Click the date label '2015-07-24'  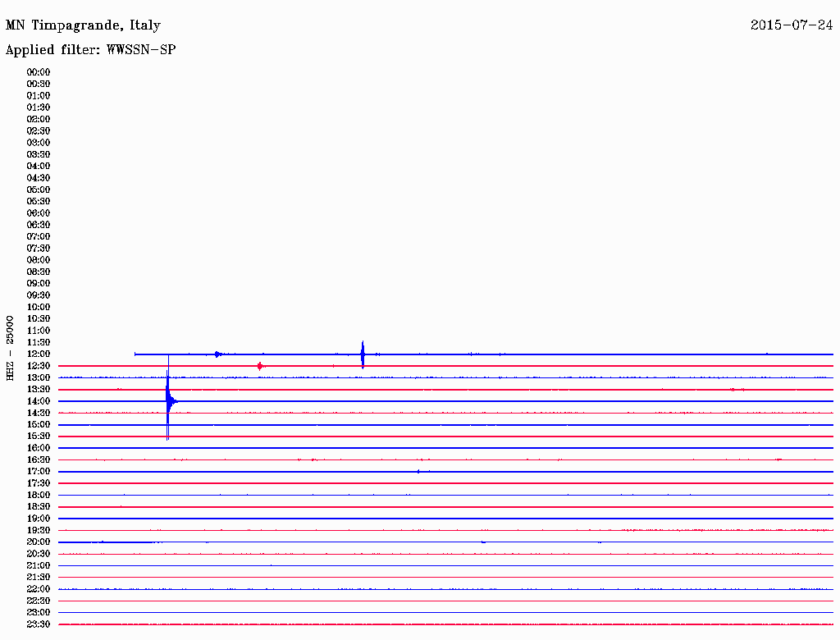792,25
